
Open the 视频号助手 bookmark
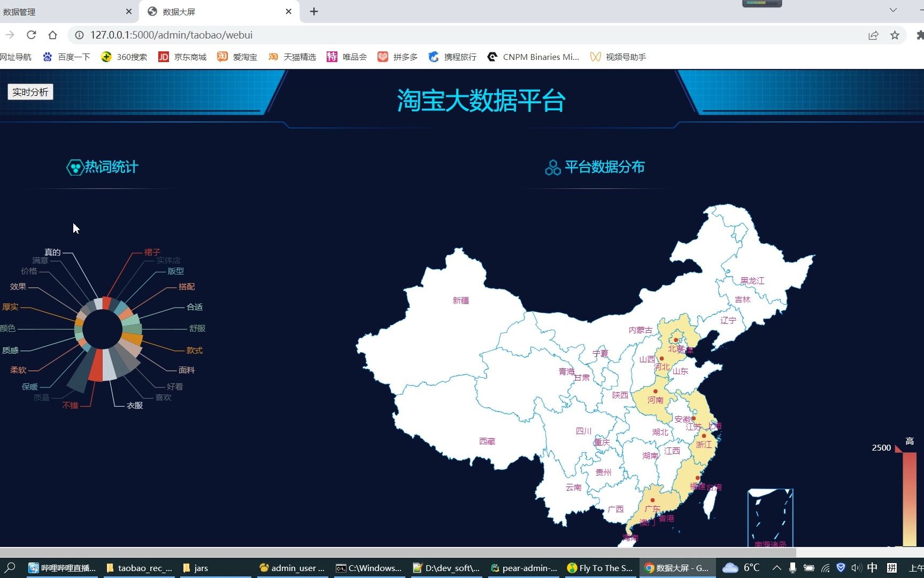point(618,57)
